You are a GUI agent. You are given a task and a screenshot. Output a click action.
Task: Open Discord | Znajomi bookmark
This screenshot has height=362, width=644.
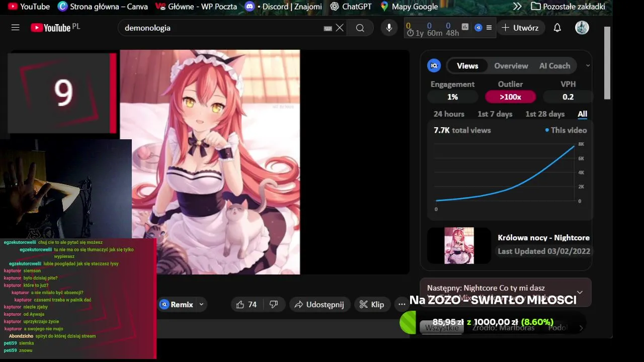(283, 7)
